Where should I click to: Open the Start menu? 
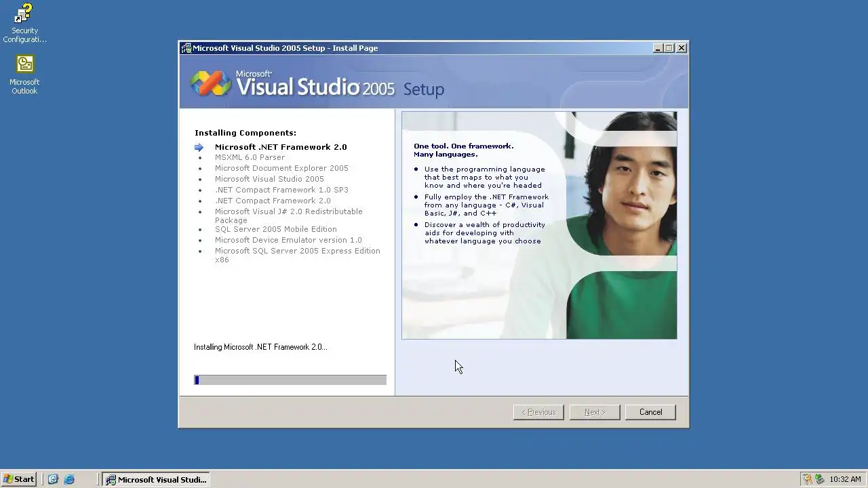pos(19,479)
